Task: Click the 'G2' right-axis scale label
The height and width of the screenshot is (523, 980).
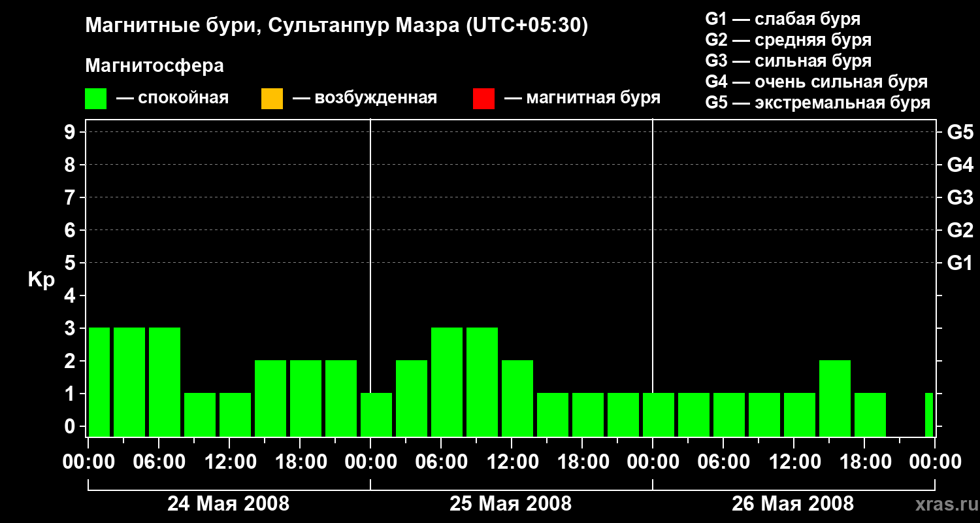Action: click(960, 230)
